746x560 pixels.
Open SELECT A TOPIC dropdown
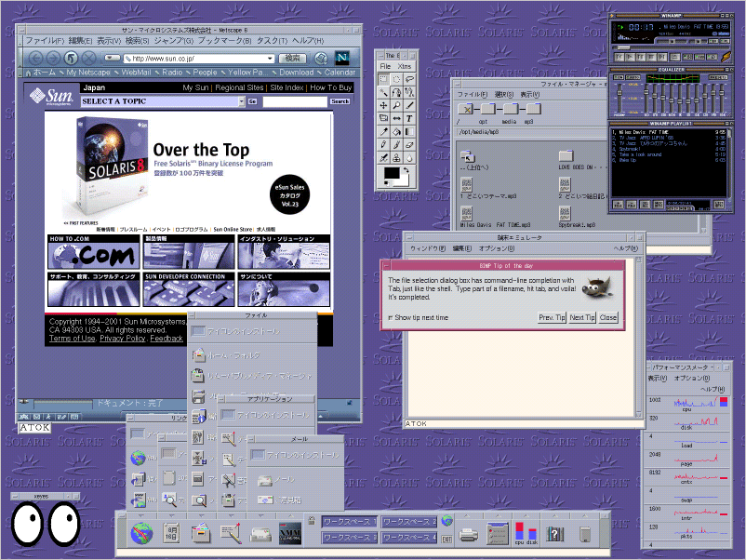point(163,101)
